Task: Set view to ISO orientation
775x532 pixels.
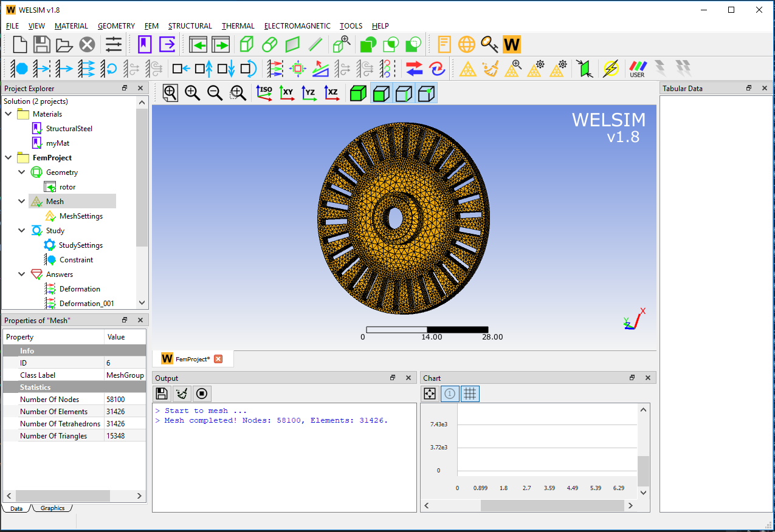Action: (264, 93)
